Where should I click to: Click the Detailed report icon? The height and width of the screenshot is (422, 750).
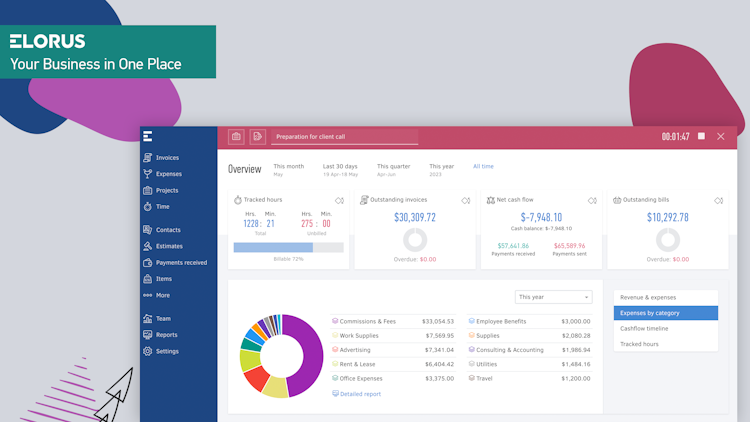click(335, 394)
